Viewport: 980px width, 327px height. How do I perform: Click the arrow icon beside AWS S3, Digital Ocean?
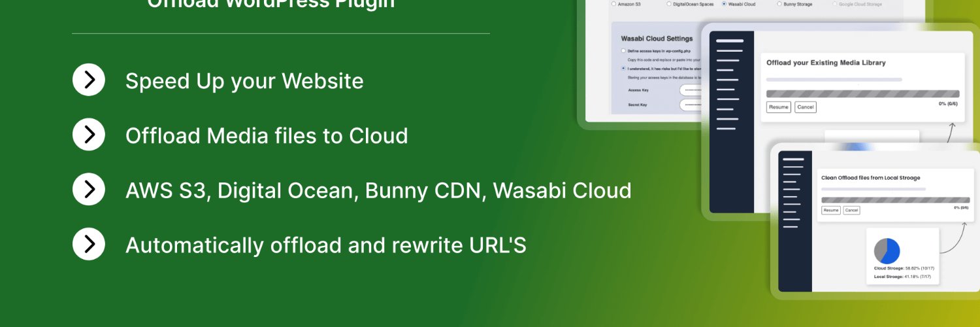(89, 189)
